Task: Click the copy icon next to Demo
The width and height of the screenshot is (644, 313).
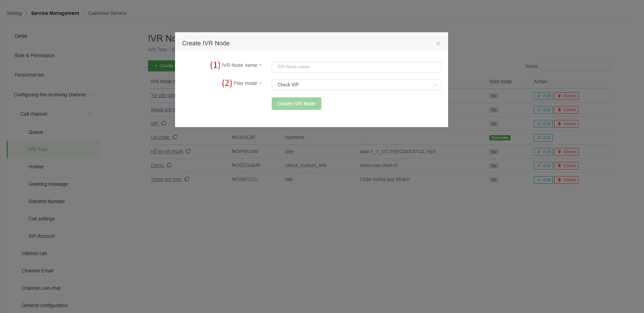Action: point(169,165)
